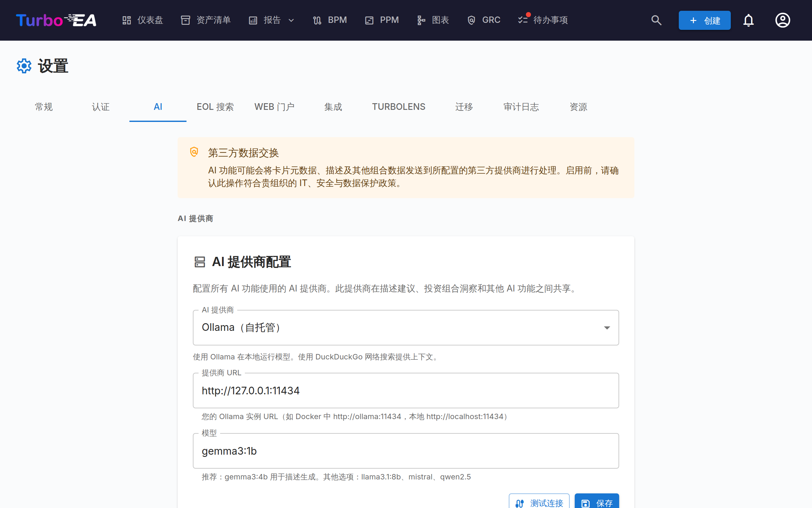Open 待办事项 todo list
This screenshot has width=812, height=508.
(x=543, y=20)
